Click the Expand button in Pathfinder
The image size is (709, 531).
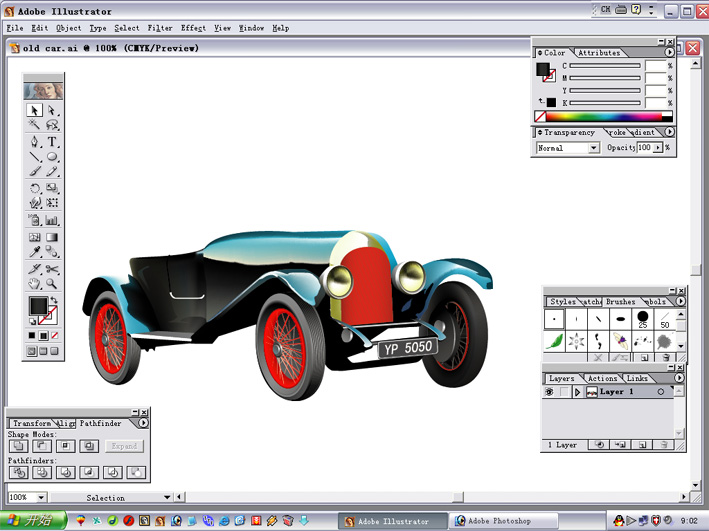(124, 446)
